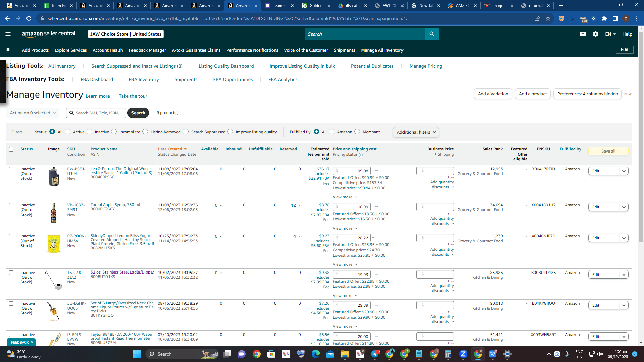
Task: Open the Listing Quality Dashboard tab
Action: 226,66
